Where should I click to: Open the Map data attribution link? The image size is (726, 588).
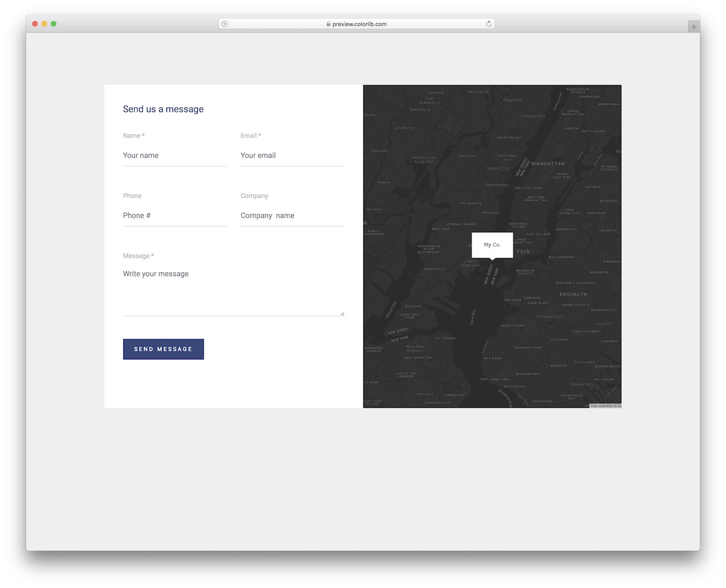[605, 405]
